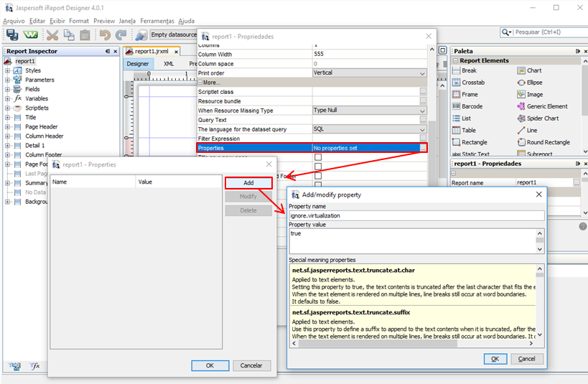Open the Ferramentas menu
The width and height of the screenshot is (588, 384).
coord(157,21)
